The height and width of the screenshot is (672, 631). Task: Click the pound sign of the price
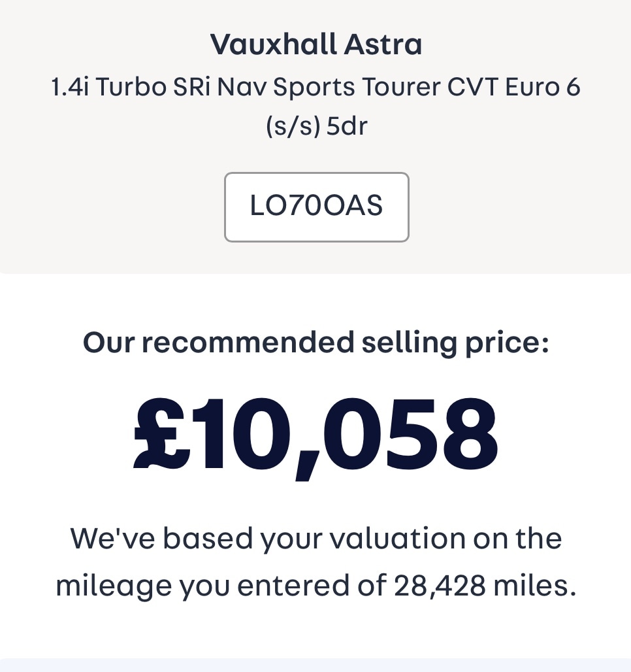point(161,433)
